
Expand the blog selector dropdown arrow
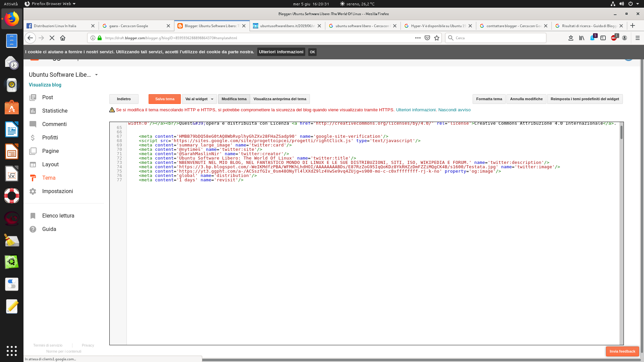(x=96, y=75)
